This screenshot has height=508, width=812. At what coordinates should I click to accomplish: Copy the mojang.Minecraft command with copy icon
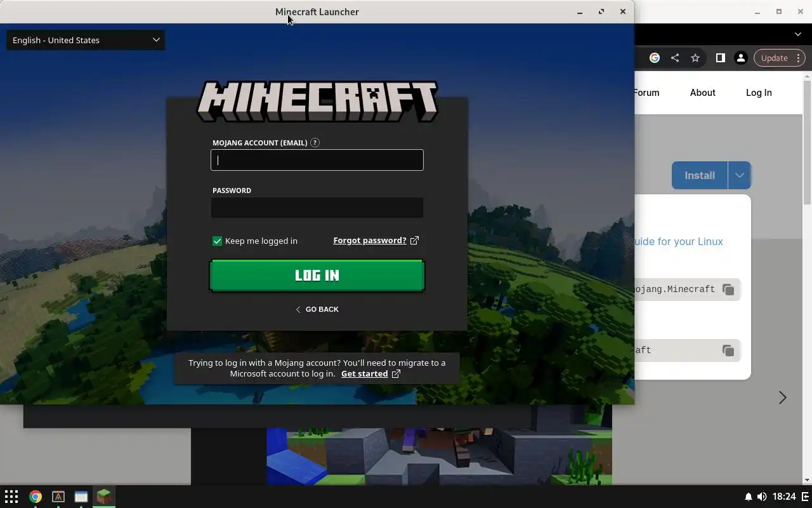coord(728,290)
